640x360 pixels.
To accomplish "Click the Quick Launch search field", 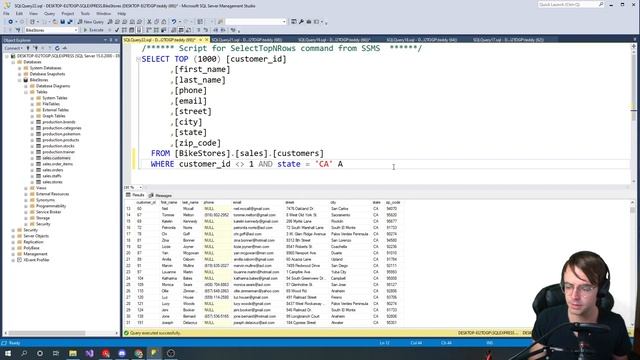I will tap(571, 4).
